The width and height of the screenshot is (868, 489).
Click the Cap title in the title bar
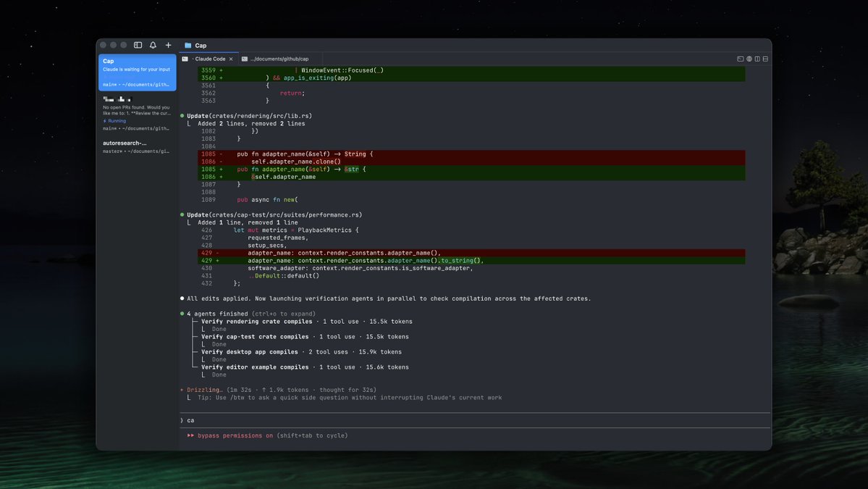[201, 46]
